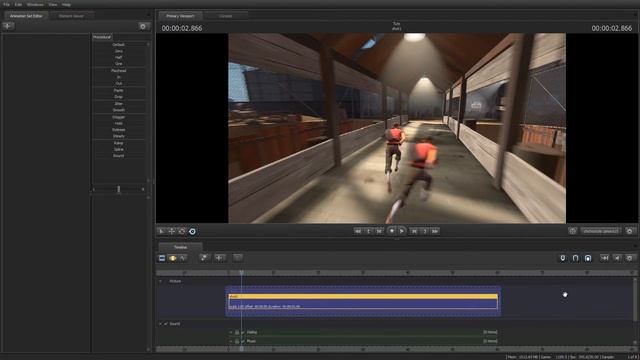
Task: Switch to the Motion Editor mode
Action: (x=173, y=258)
